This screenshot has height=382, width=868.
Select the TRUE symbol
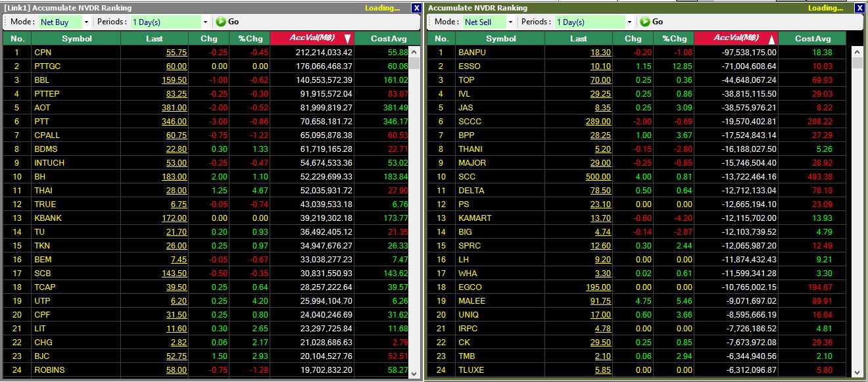(45, 204)
